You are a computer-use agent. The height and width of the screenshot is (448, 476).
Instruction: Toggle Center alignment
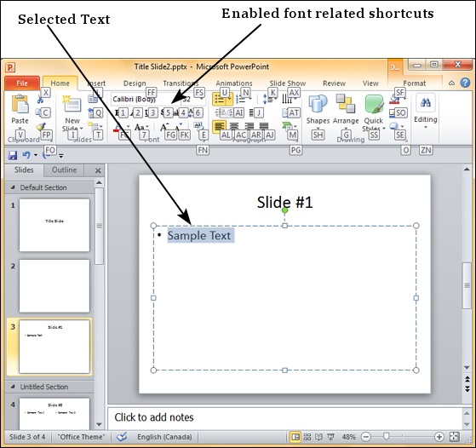pyautogui.click(x=234, y=126)
